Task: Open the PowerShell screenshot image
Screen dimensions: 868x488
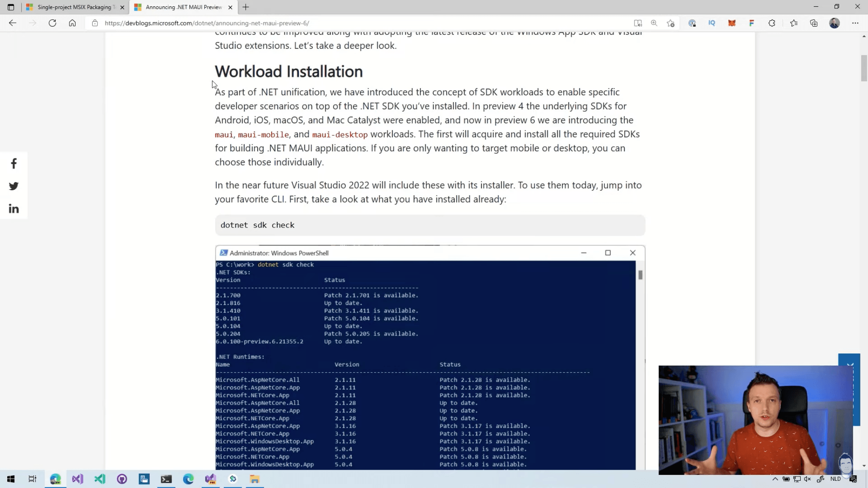Action: tap(430, 357)
